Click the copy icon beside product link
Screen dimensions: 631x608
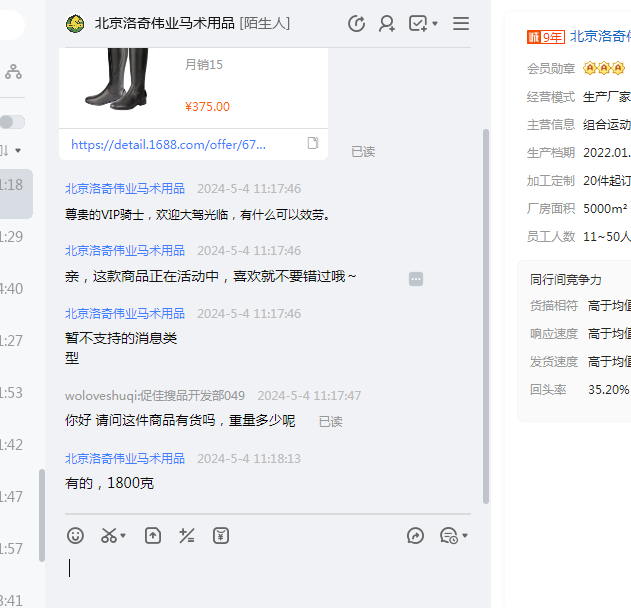click(x=312, y=144)
